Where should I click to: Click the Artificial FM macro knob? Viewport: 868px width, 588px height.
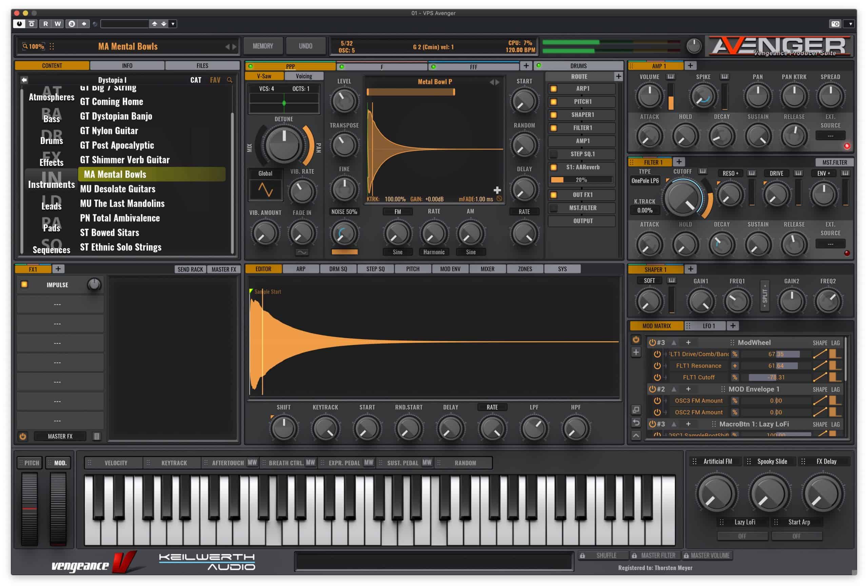(x=716, y=494)
